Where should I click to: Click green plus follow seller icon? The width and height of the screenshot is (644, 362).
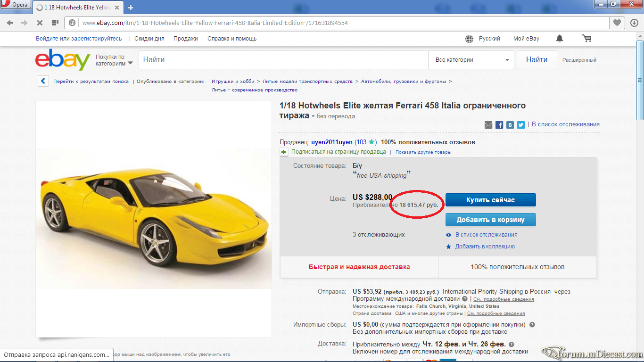point(284,152)
